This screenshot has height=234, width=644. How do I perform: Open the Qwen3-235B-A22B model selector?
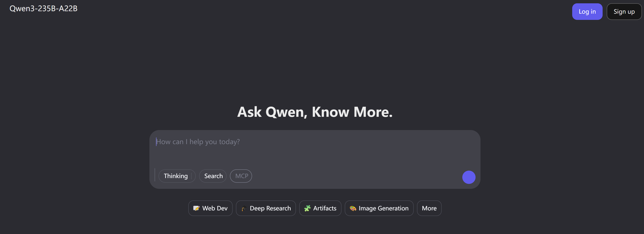pos(43,8)
